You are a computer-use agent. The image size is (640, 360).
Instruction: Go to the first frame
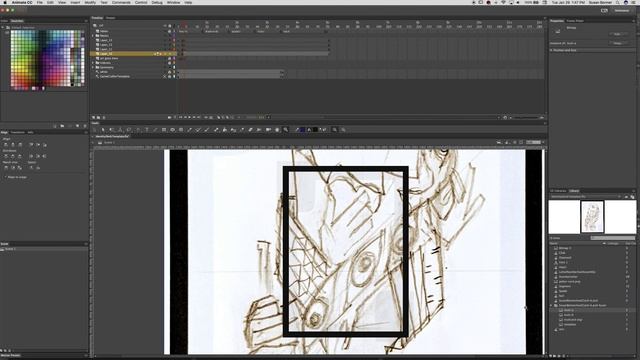click(x=180, y=118)
